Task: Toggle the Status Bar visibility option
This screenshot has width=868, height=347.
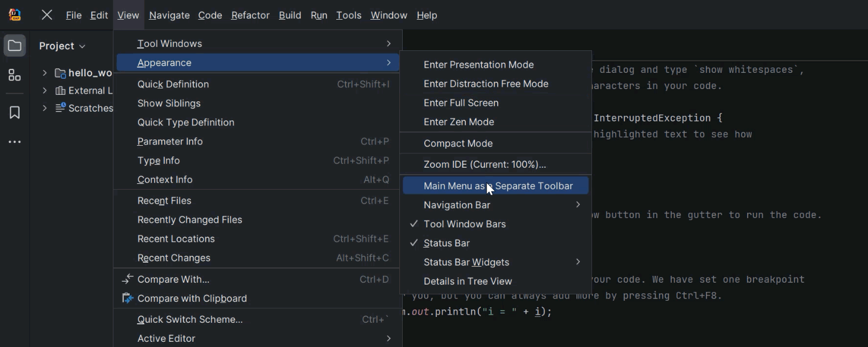Action: click(447, 243)
